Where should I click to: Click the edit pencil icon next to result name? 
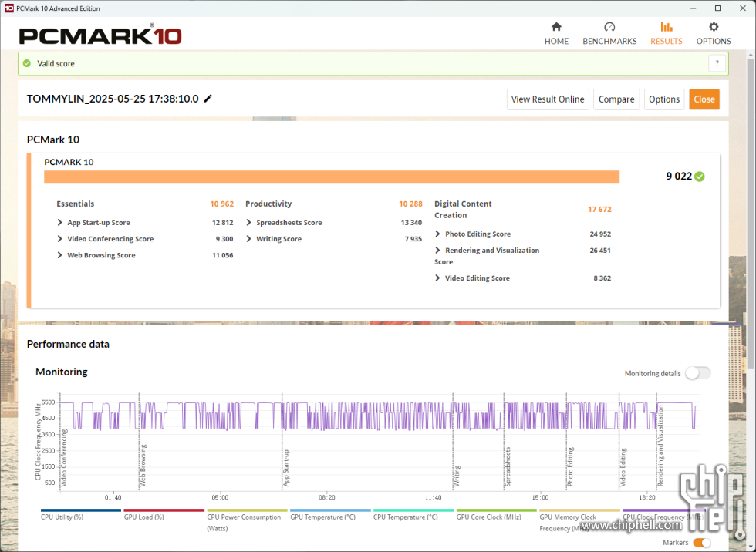pyautogui.click(x=208, y=99)
